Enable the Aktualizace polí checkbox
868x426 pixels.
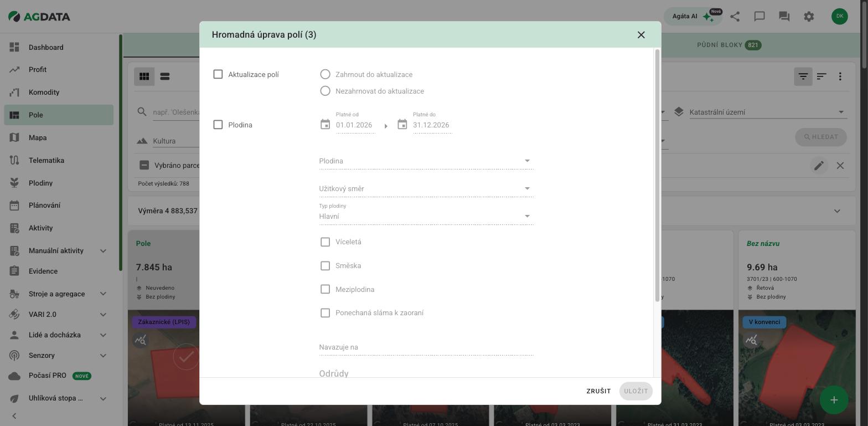(218, 74)
